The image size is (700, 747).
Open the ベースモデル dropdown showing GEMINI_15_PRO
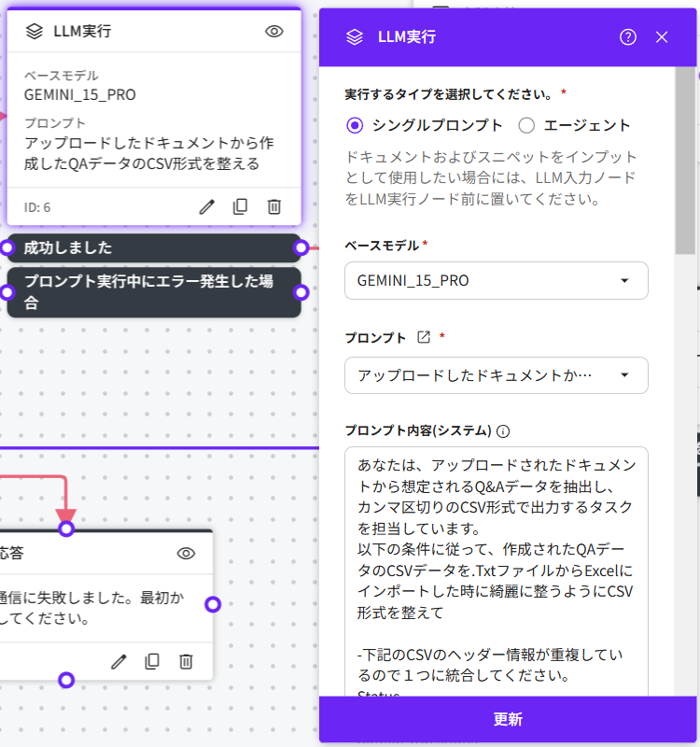pyautogui.click(x=496, y=280)
